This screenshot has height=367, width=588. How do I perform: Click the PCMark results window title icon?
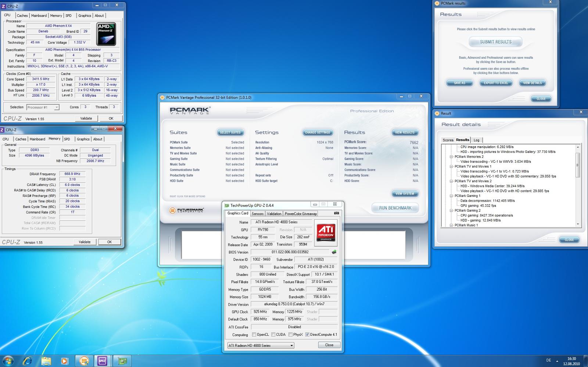[437, 3]
